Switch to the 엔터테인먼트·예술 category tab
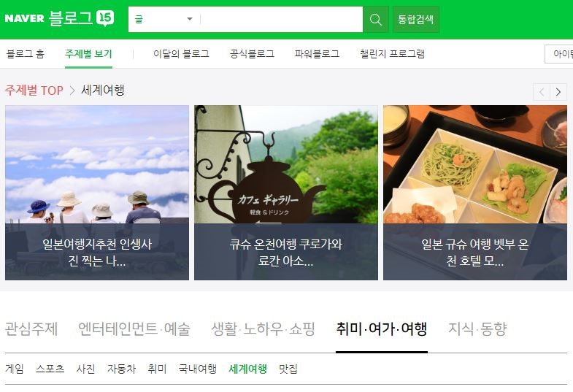The image size is (573, 392). pos(134,328)
